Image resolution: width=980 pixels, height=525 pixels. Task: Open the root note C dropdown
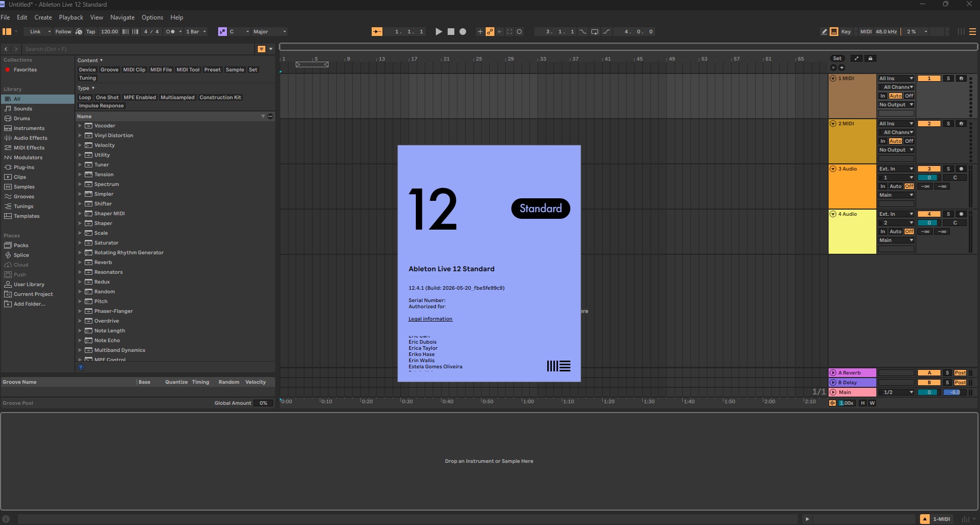(x=239, y=32)
